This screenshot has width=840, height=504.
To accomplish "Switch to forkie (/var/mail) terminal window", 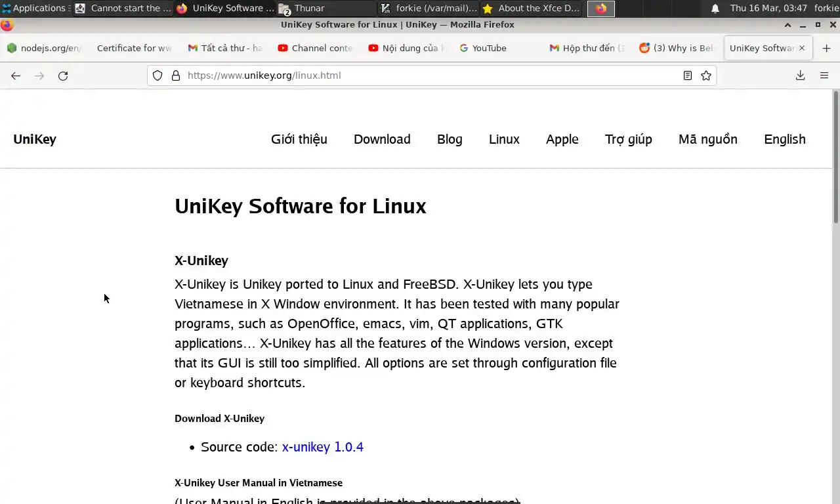I will tap(428, 8).
